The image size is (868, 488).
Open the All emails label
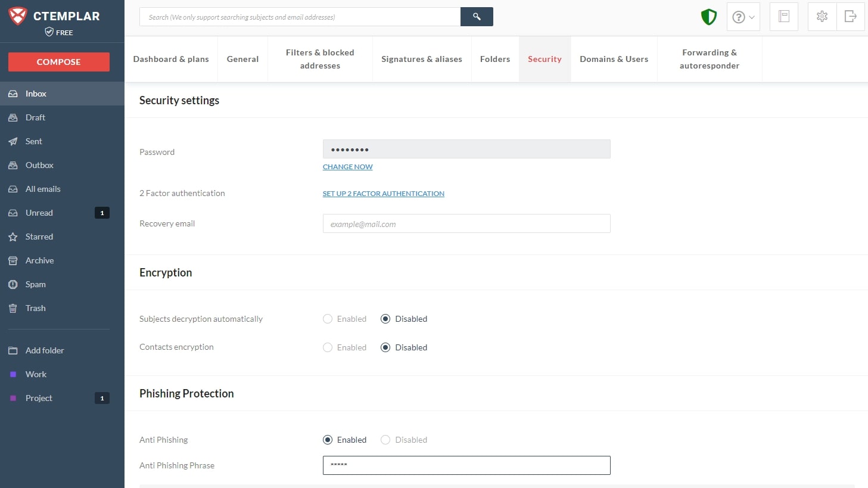pyautogui.click(x=43, y=189)
